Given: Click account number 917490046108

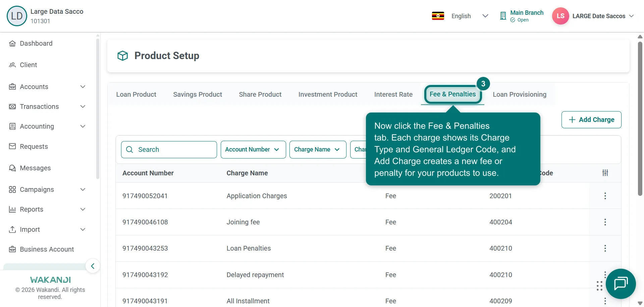Looking at the screenshot, I should click(145, 222).
